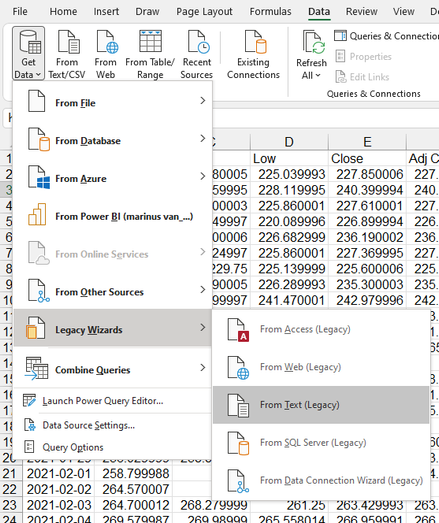Open Queries & Connections pane button

387,36
